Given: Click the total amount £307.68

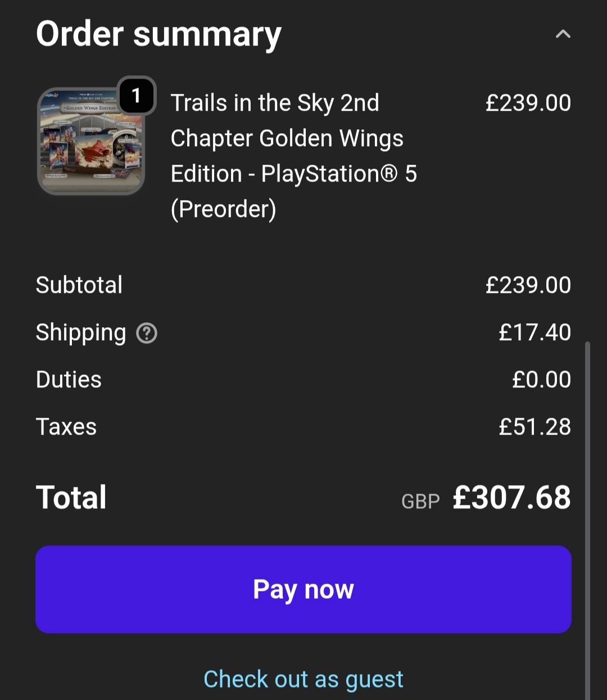Looking at the screenshot, I should [x=511, y=498].
